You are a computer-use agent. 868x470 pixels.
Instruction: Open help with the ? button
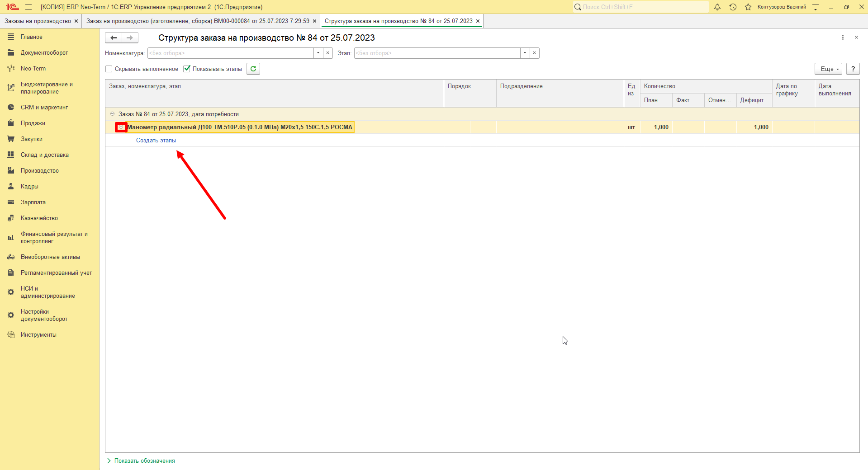853,69
